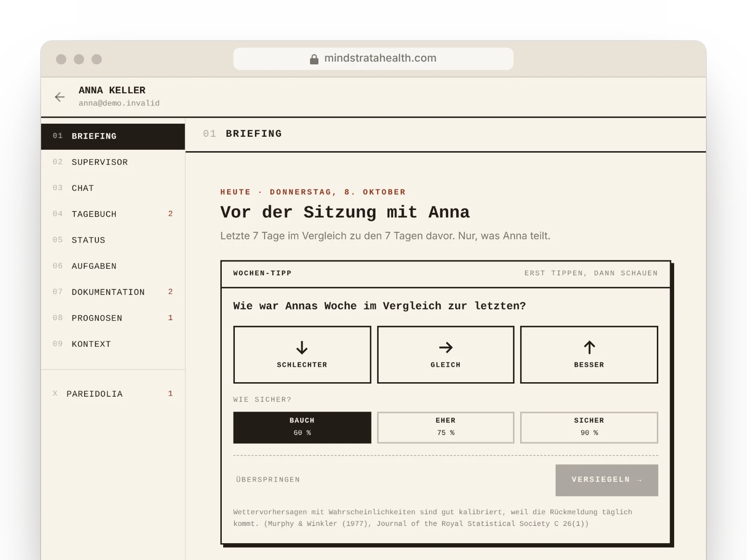Open the Pareidolia entry in the sidebar
Image resolution: width=747 pixels, height=560 pixels.
[x=113, y=394]
